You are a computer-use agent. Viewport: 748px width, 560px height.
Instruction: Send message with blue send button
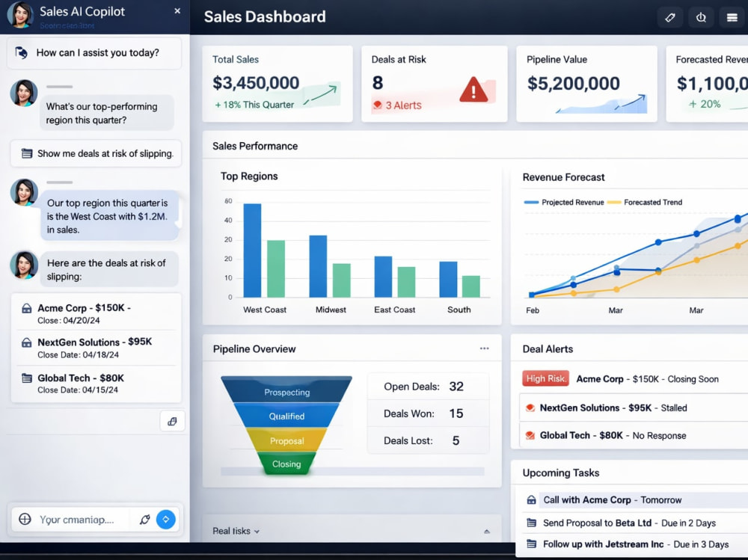click(x=165, y=520)
